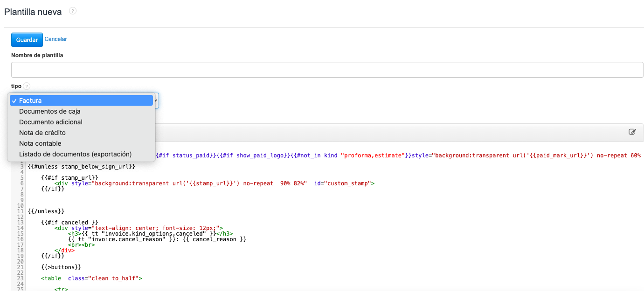The height and width of the screenshot is (291, 644).
Task: Click the help icon beside Plantilla nueva title
Action: tap(73, 11)
